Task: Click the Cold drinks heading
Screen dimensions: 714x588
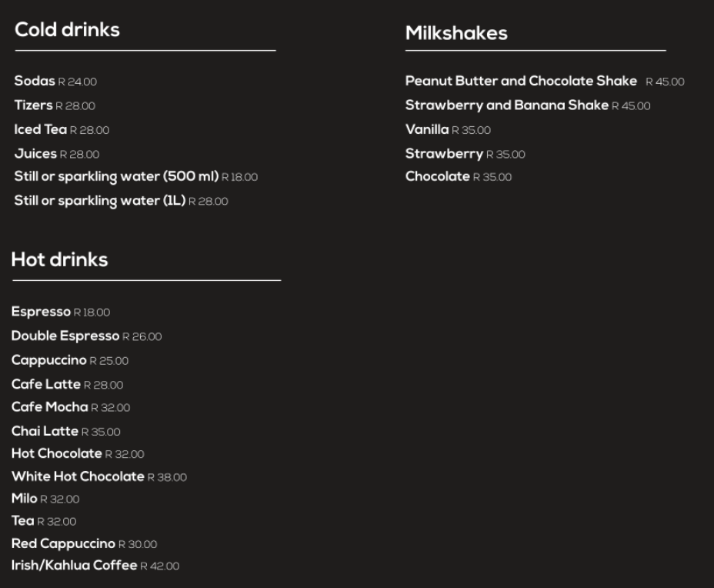Action: (x=67, y=30)
